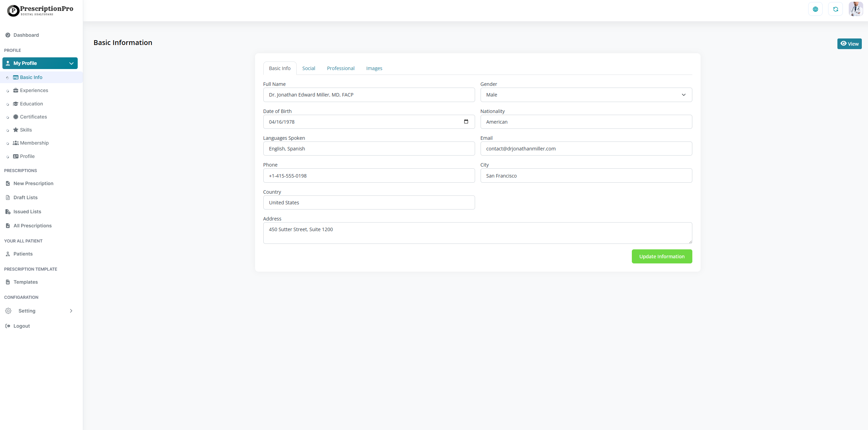The height and width of the screenshot is (430, 868).
Task: Expand the Setting submenu arrow
Action: [x=71, y=311]
